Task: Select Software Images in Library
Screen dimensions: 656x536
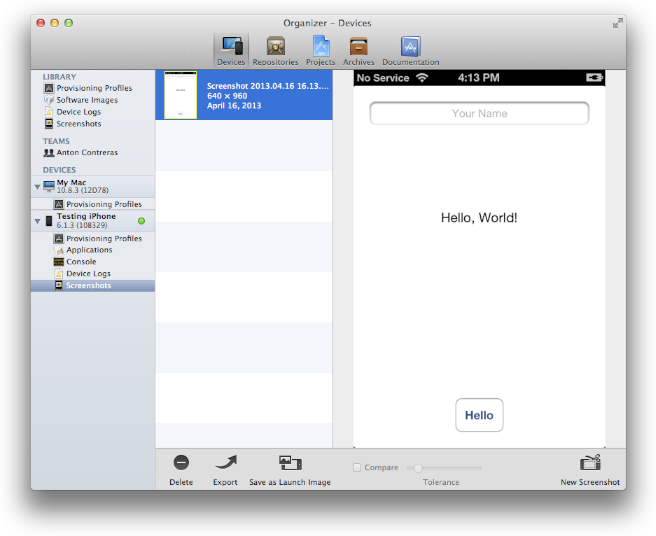Action: coord(86,100)
